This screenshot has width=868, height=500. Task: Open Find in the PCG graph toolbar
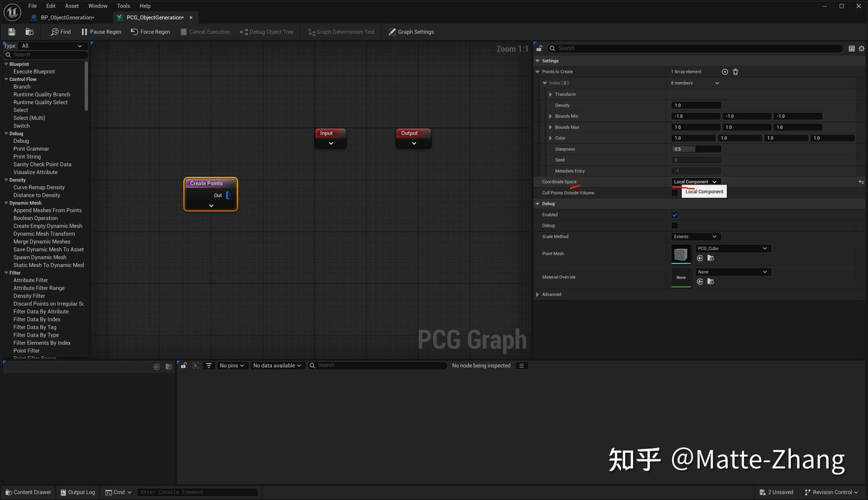pyautogui.click(x=60, y=31)
